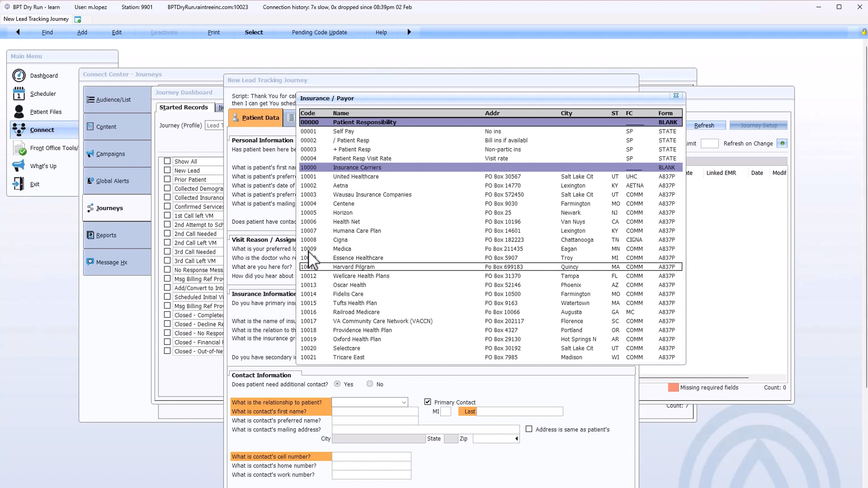
Task: Uncheck the Primary Contact checkbox
Action: point(427,402)
